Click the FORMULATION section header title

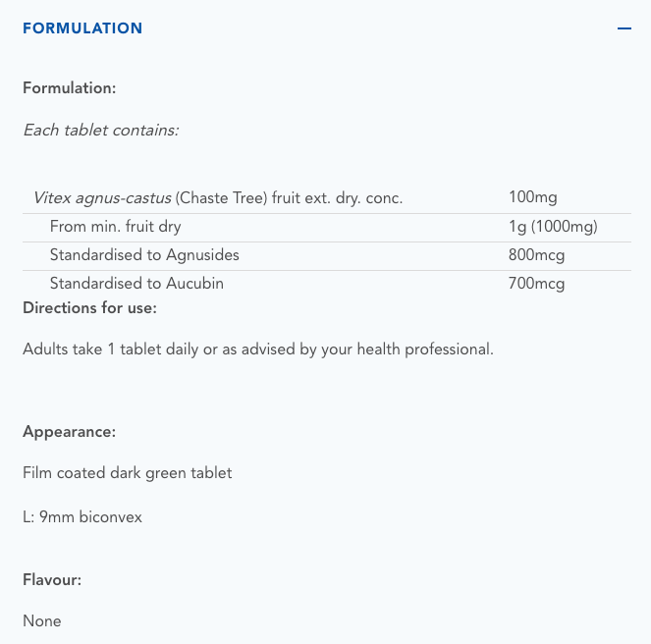[82, 28]
